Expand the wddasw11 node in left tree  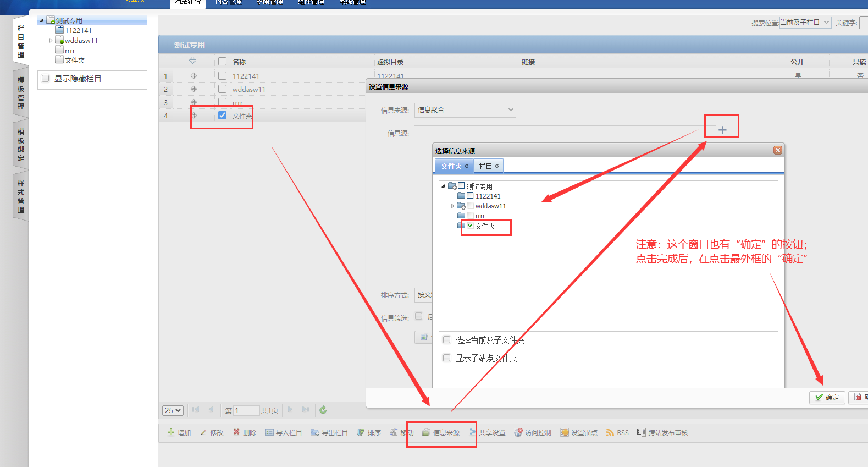click(51, 41)
